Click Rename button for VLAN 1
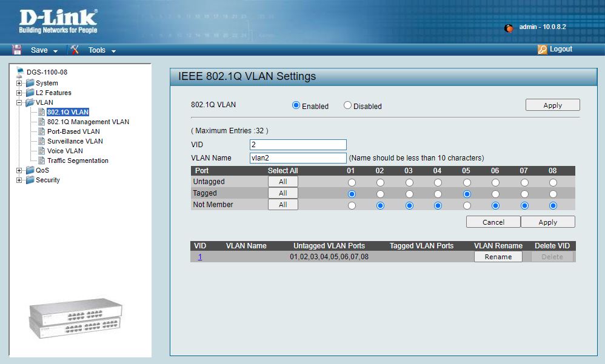This screenshot has height=364, width=605. point(498,257)
